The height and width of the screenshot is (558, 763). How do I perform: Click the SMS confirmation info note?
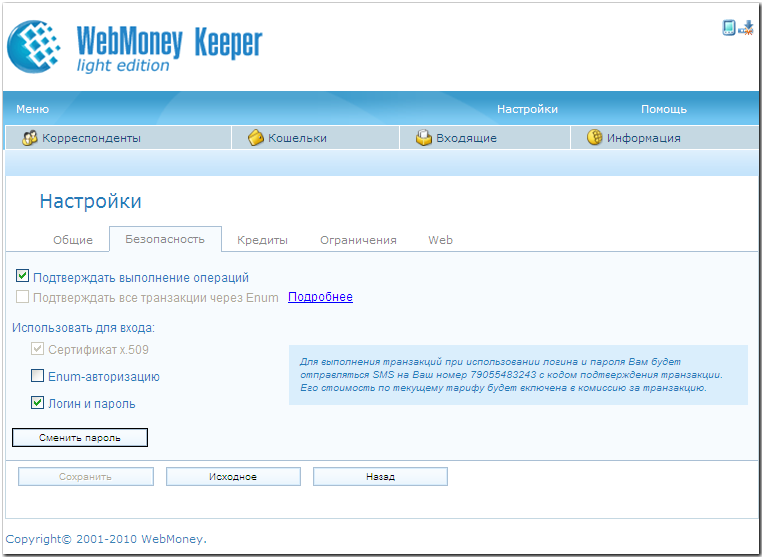pos(518,375)
